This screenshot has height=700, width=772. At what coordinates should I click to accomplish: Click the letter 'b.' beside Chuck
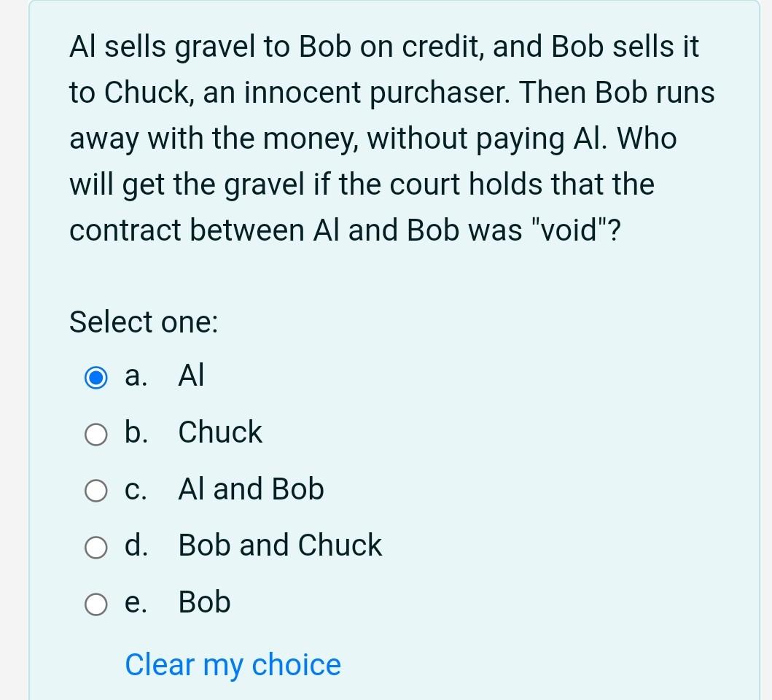tap(135, 432)
